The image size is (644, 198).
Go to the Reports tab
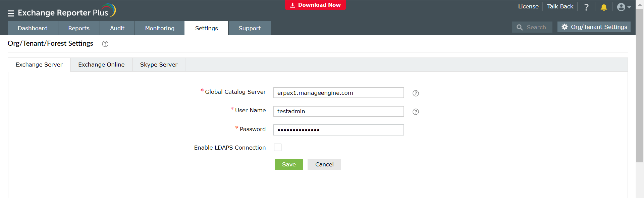79,28
